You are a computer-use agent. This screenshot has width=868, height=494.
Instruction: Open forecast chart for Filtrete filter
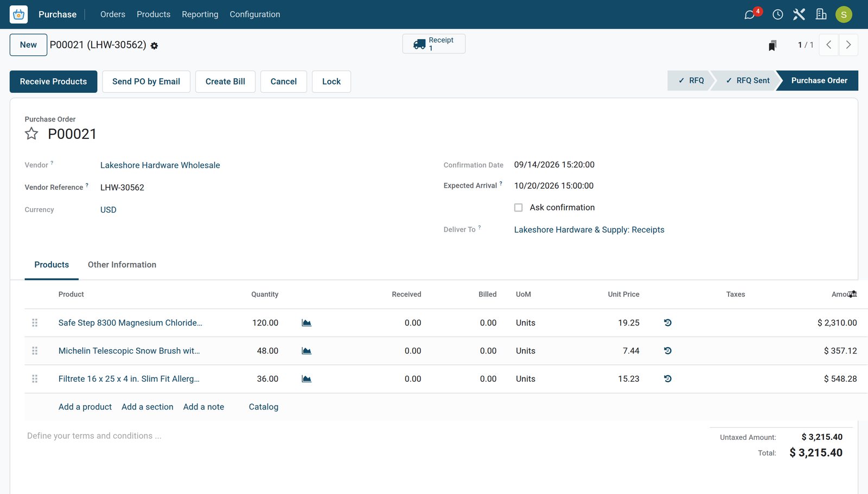click(x=307, y=379)
